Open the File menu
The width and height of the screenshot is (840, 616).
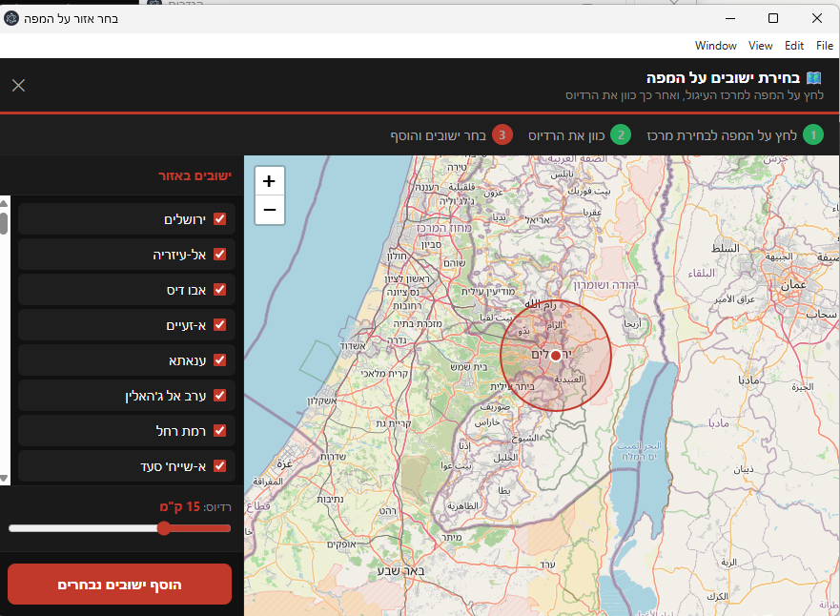(x=825, y=46)
